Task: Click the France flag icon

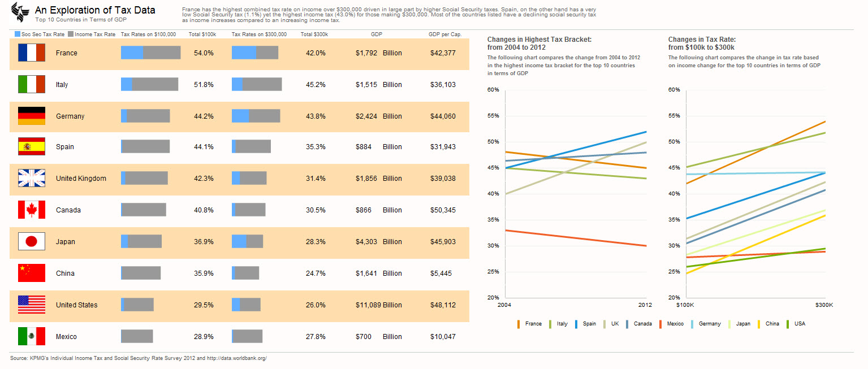Action: (x=32, y=53)
